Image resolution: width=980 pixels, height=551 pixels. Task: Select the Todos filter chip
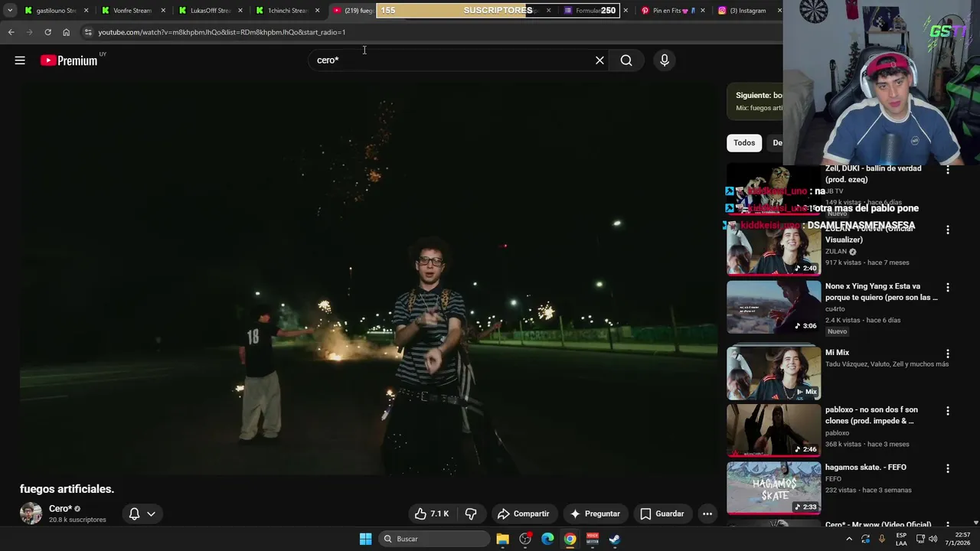tap(744, 143)
